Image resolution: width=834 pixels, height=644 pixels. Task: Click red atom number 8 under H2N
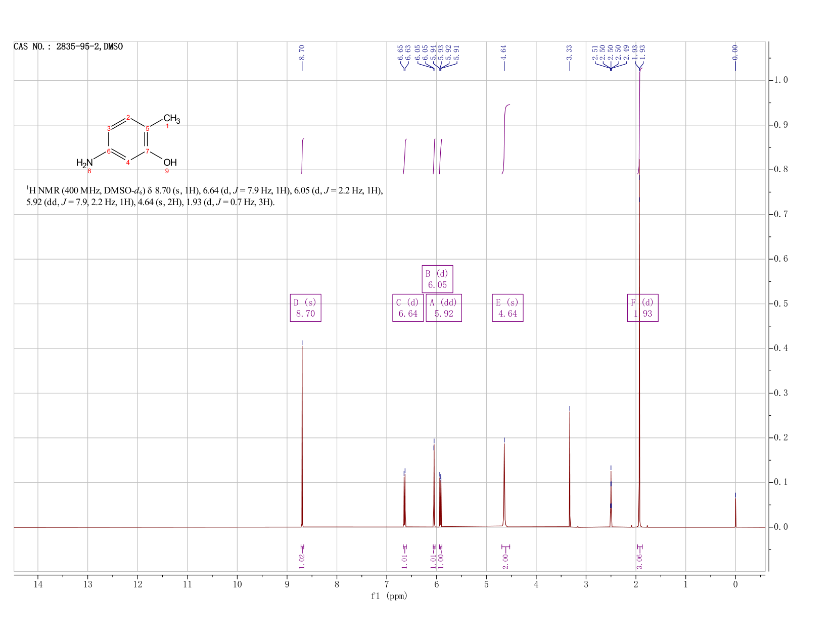click(x=89, y=172)
